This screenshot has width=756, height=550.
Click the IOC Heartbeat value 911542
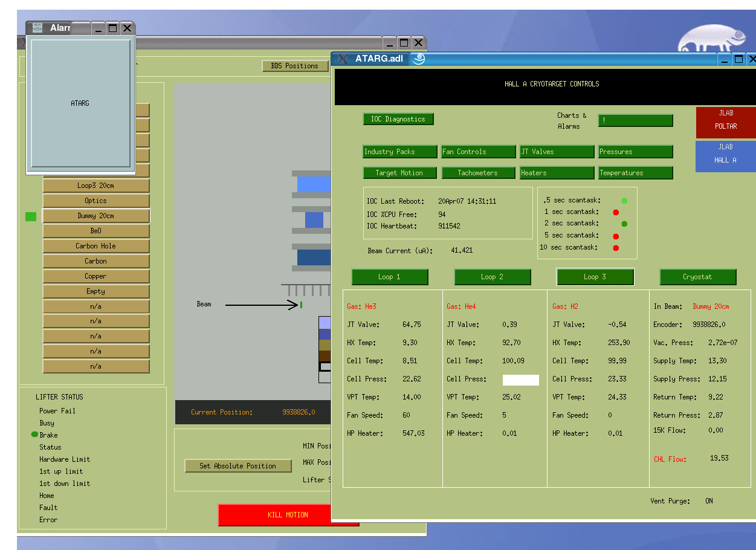pos(449,226)
